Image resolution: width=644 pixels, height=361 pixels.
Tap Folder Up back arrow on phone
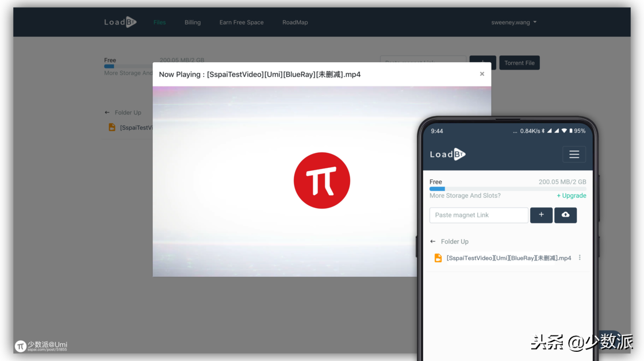tap(432, 241)
